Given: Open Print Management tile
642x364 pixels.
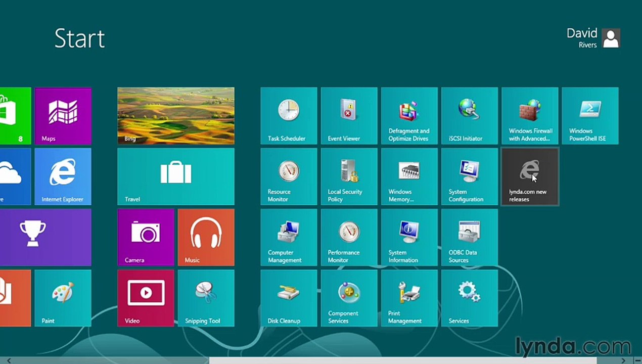Looking at the screenshot, I should coord(409,298).
